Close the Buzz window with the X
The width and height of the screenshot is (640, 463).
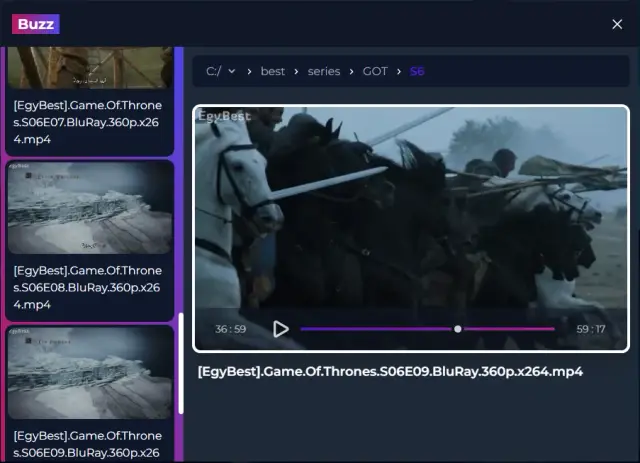click(x=617, y=24)
